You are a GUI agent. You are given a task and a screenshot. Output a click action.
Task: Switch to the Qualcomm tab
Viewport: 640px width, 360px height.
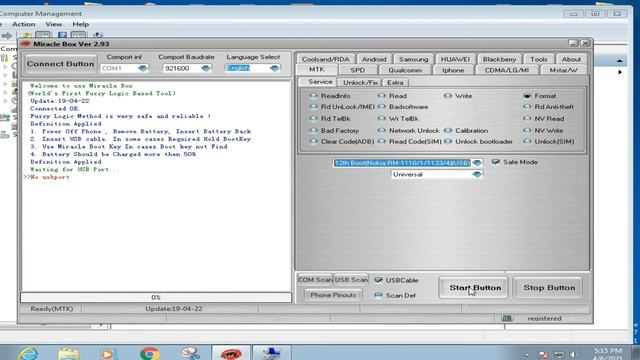click(405, 70)
